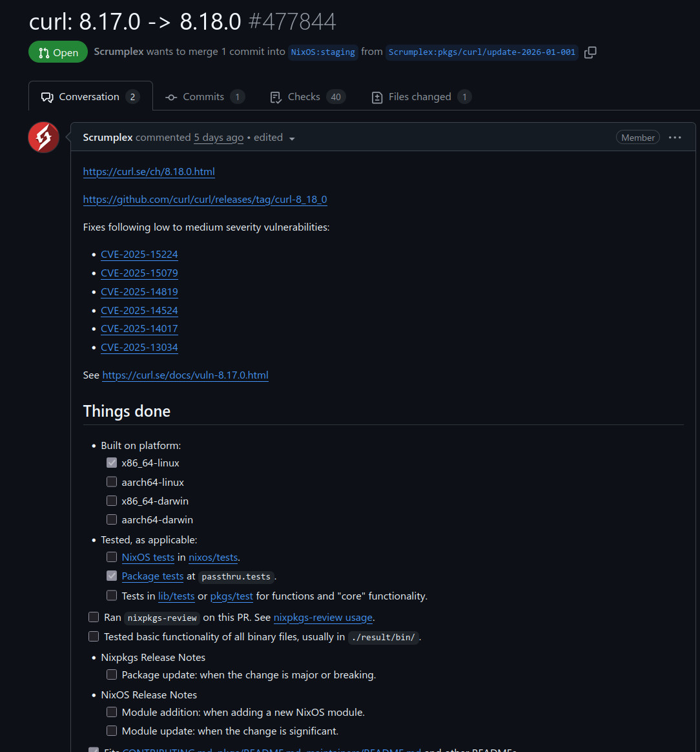Screen dimensions: 700x752
Task: Click the NixOS:staging base branch label
Action: pyautogui.click(x=323, y=52)
